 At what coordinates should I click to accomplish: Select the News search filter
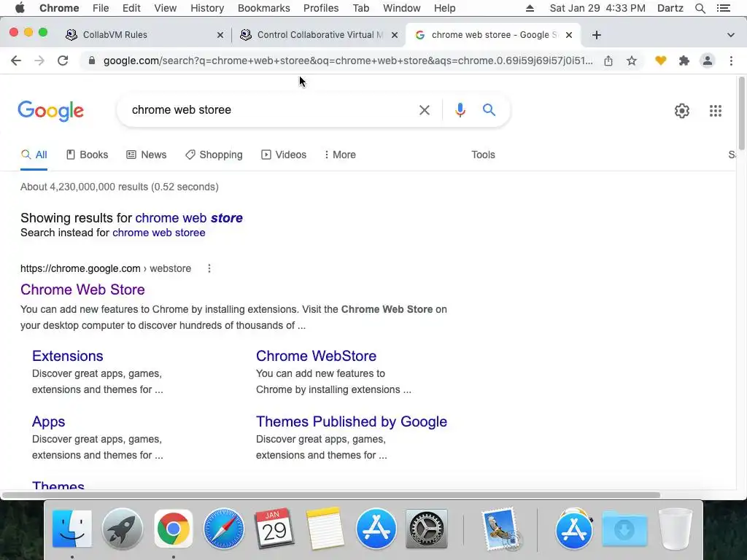click(146, 155)
